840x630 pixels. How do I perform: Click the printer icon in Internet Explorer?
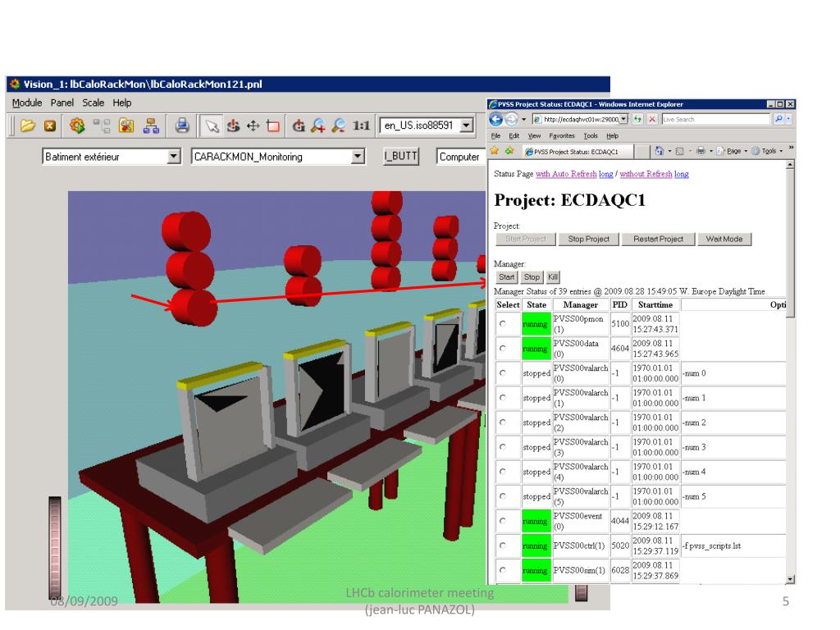(701, 151)
